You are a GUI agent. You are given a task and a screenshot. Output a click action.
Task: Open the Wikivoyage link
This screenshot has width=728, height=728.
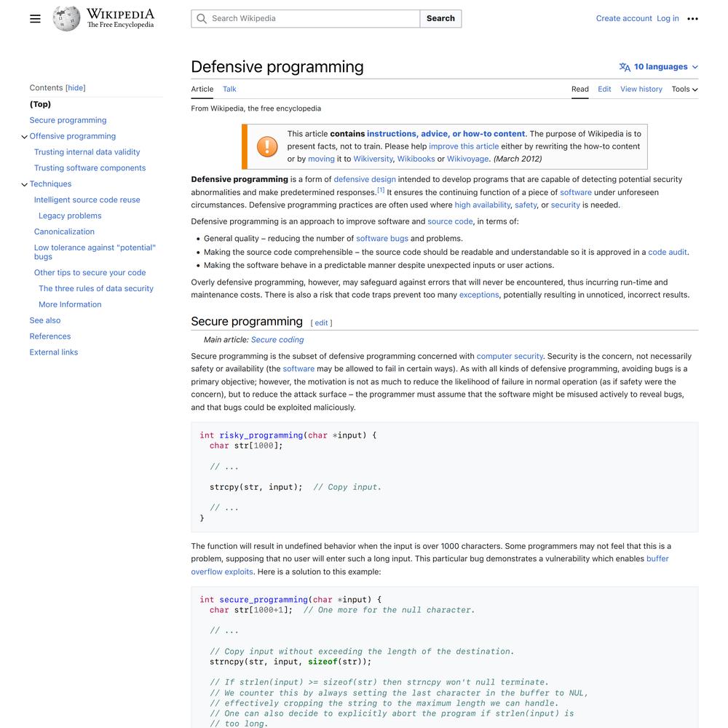click(x=467, y=159)
